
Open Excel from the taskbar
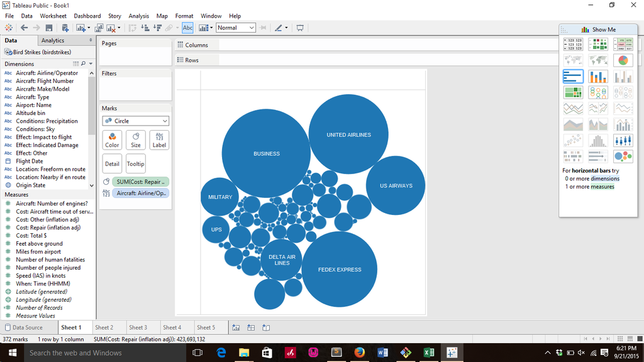coord(429,353)
